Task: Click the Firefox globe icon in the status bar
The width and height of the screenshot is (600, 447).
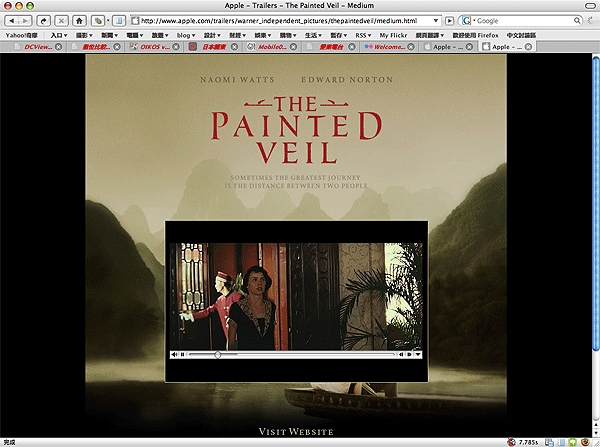Action: 585,442
